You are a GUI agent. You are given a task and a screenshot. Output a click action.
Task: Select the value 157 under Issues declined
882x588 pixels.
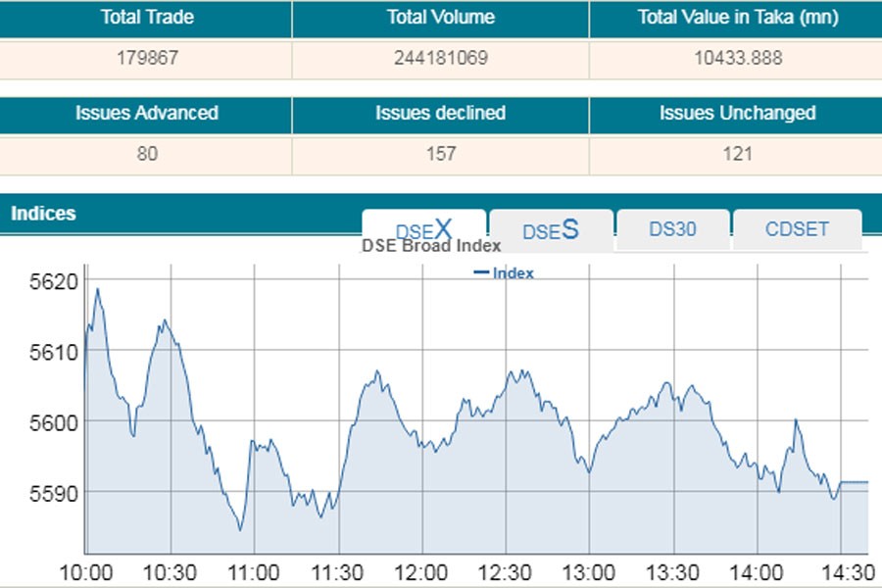440,154
